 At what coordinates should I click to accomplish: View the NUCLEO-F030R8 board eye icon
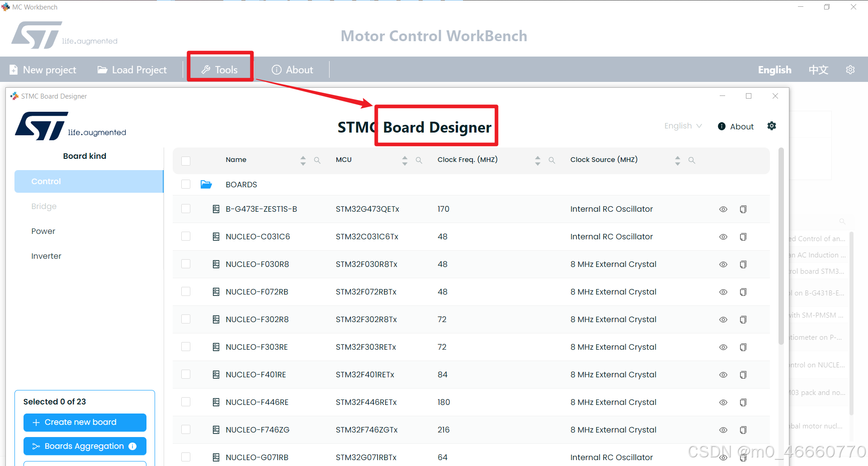coord(723,264)
